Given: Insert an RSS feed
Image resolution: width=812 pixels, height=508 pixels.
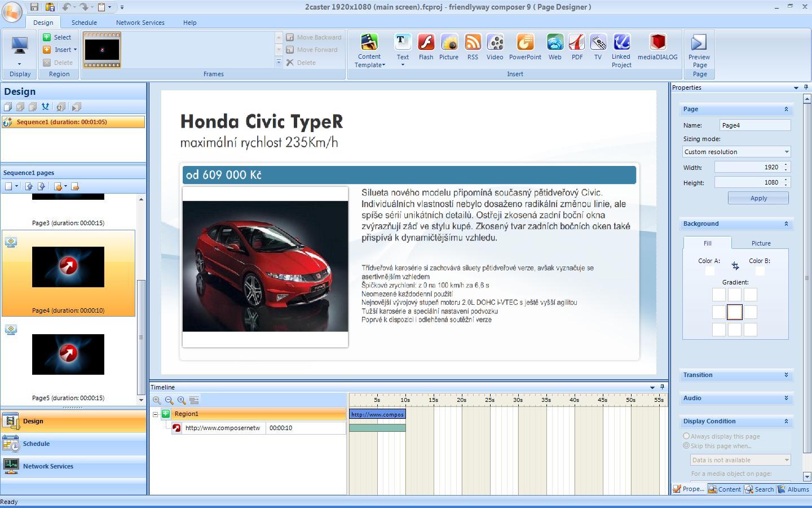Looking at the screenshot, I should click(473, 47).
